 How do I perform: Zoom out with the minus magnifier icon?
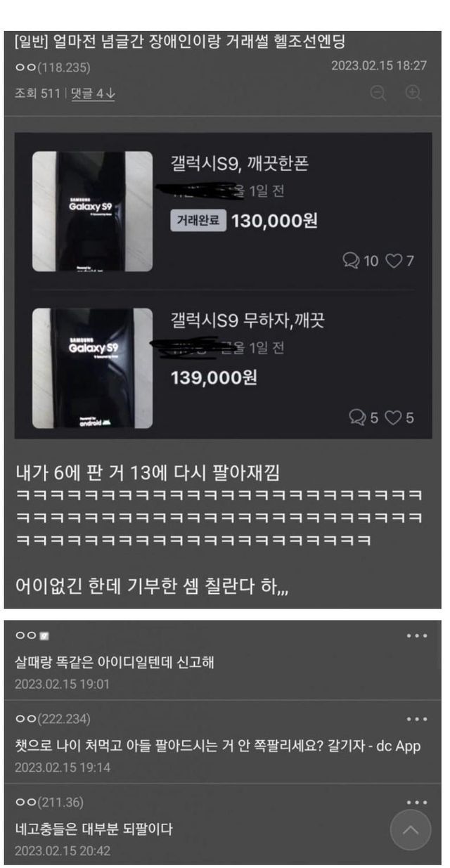(379, 93)
